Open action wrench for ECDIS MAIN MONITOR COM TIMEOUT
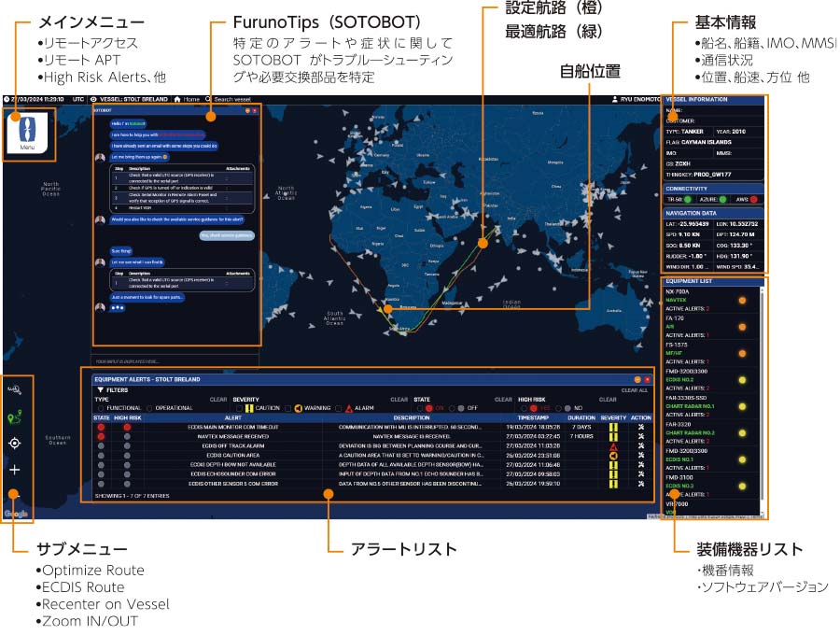Viewport: 840px width, 635px height. [x=640, y=427]
